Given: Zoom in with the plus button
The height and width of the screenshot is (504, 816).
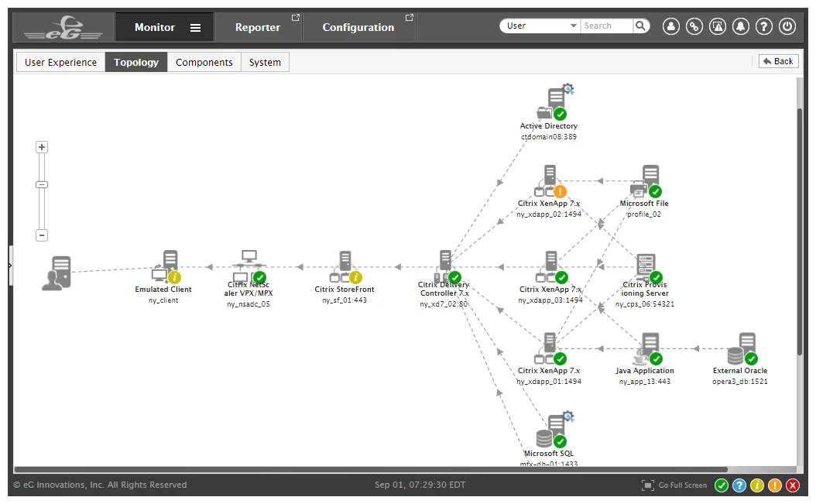Looking at the screenshot, I should click(42, 147).
